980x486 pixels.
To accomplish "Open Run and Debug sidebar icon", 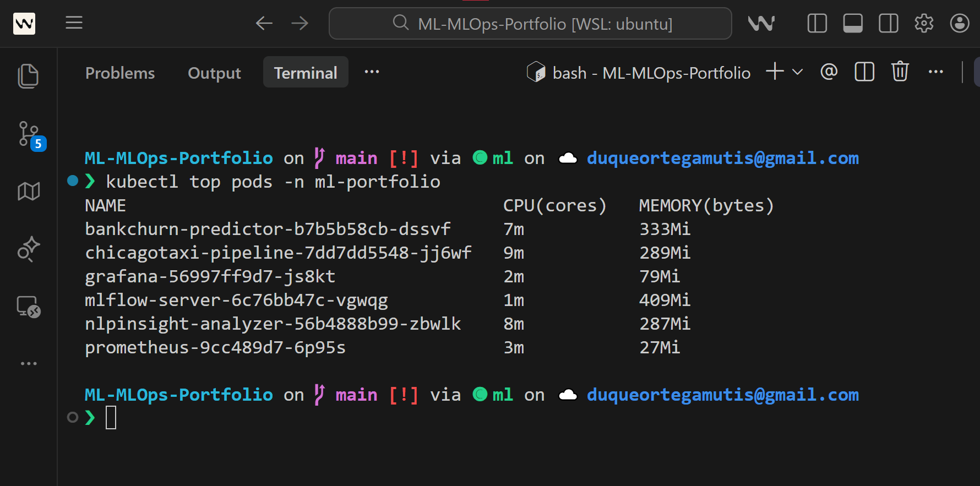I will [29, 249].
